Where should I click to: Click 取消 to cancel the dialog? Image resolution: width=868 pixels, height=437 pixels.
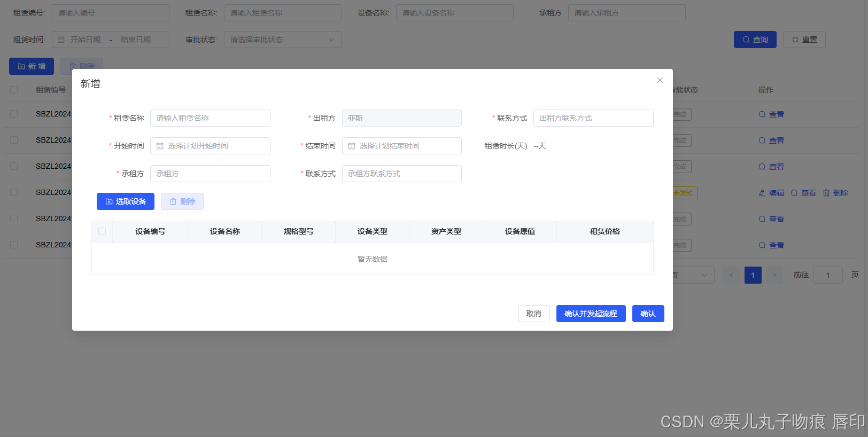coord(534,314)
